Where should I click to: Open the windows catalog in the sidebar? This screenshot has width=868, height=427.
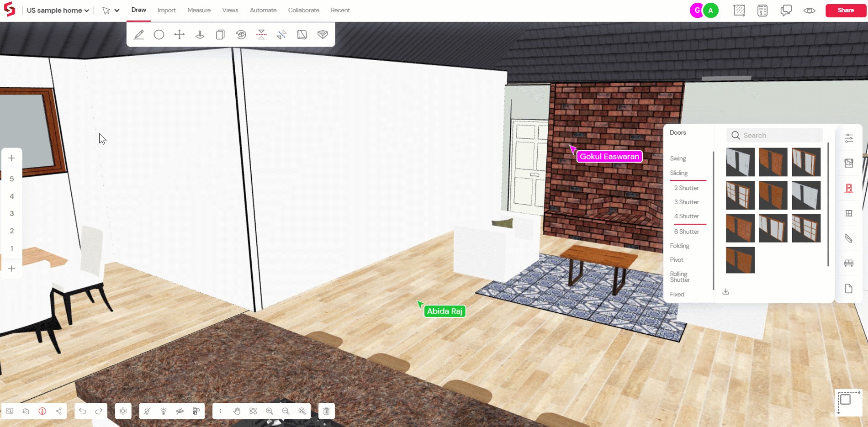pos(849,213)
